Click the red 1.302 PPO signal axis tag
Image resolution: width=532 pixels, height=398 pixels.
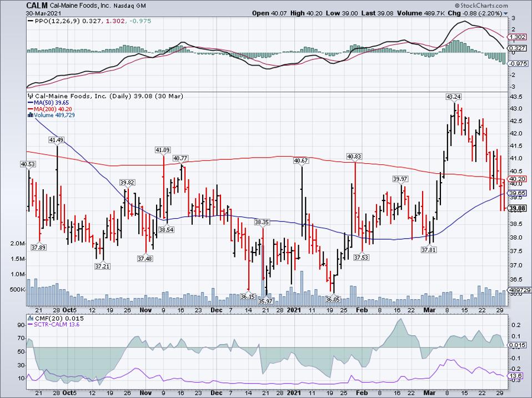pos(518,37)
